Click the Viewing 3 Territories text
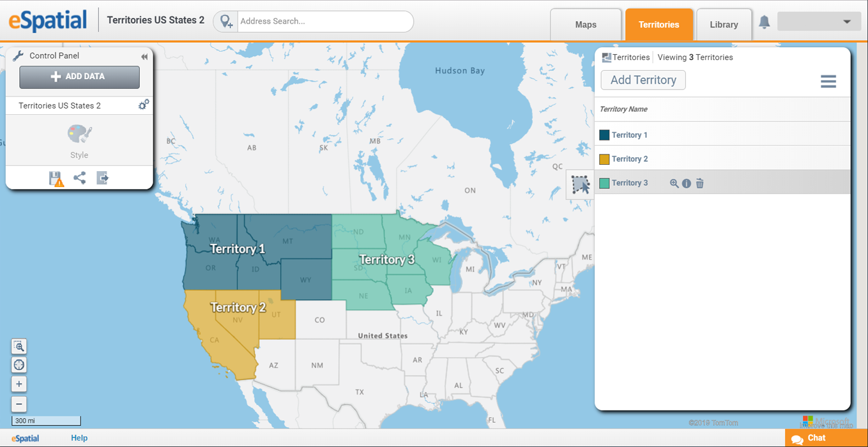Viewport: 868px width, 447px height. click(696, 57)
